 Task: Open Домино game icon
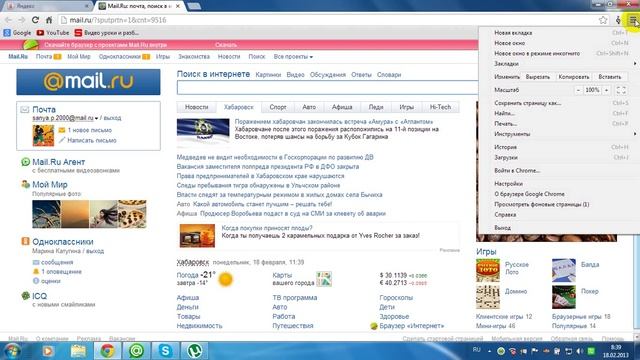(x=488, y=297)
